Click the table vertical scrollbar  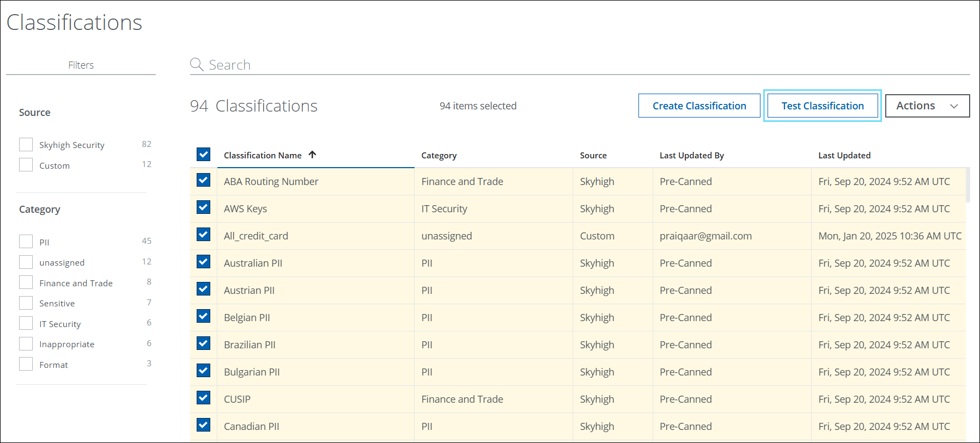(967, 185)
